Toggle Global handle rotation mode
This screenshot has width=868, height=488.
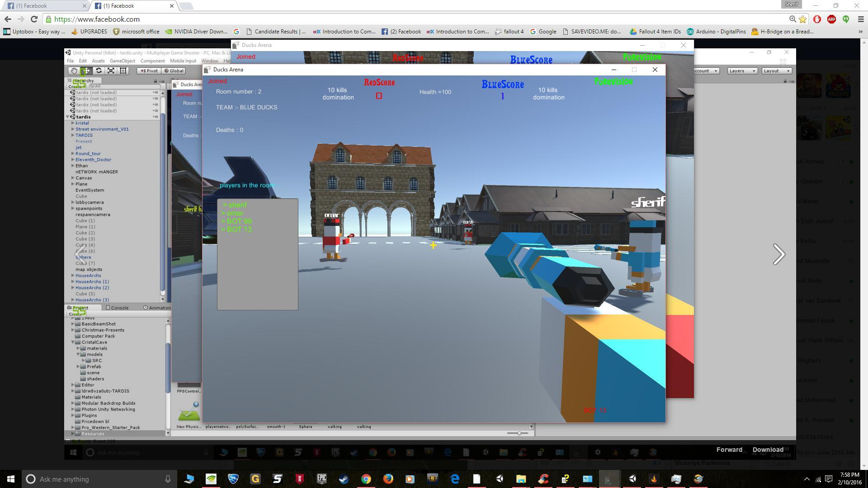pyautogui.click(x=174, y=70)
